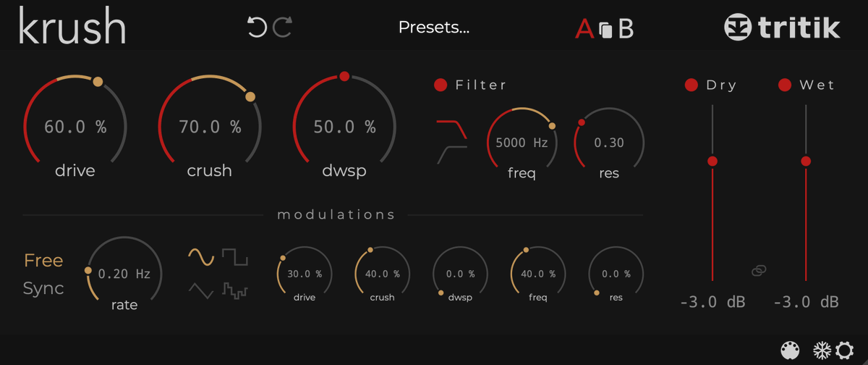
Task: Copy state A to B with the copy icon
Action: pos(606,30)
